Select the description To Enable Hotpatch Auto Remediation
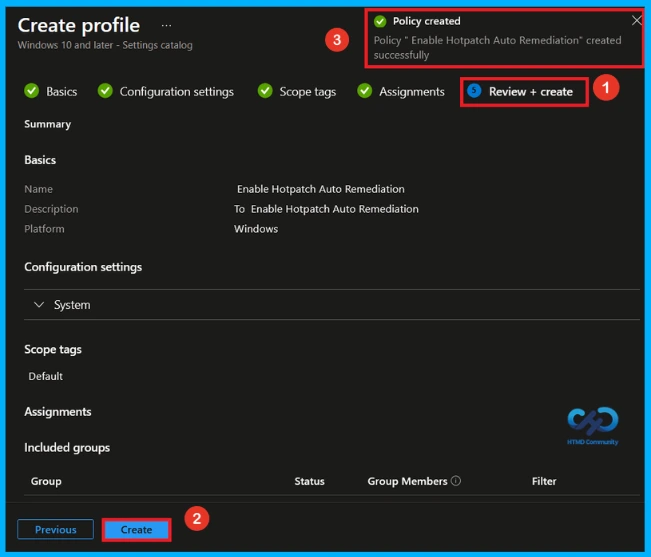This screenshot has width=651, height=557. point(326,209)
